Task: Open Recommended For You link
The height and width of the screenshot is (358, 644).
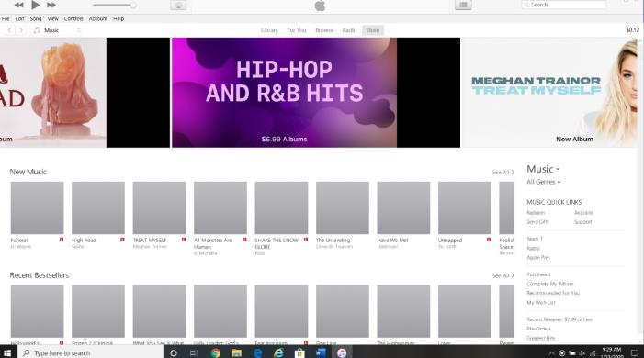Action: 553,293
